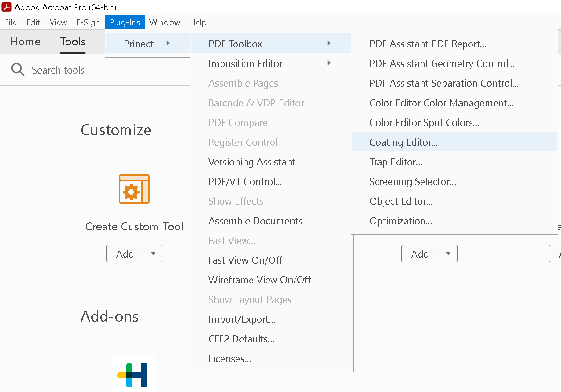Open CFF2 Defaults

pyautogui.click(x=271, y=339)
